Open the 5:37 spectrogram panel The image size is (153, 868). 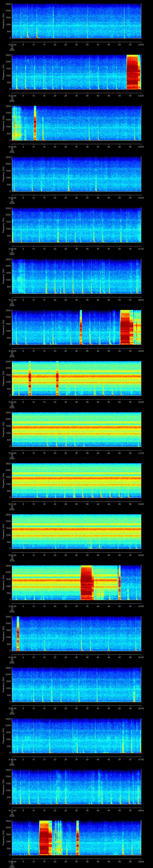click(x=76, y=787)
